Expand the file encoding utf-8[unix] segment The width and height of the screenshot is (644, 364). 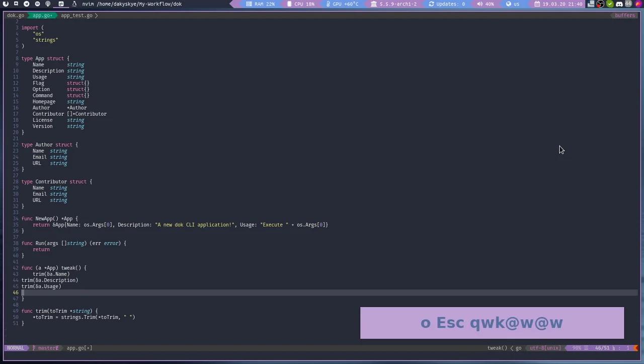point(545,347)
